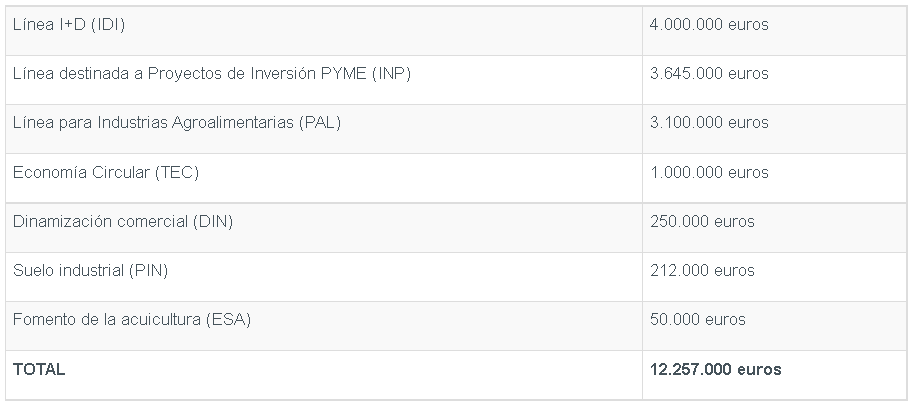The width and height of the screenshot is (912, 411).
Task: Click the 'Línea I+D (IDI)' cell
Action: pyautogui.click(x=66, y=25)
